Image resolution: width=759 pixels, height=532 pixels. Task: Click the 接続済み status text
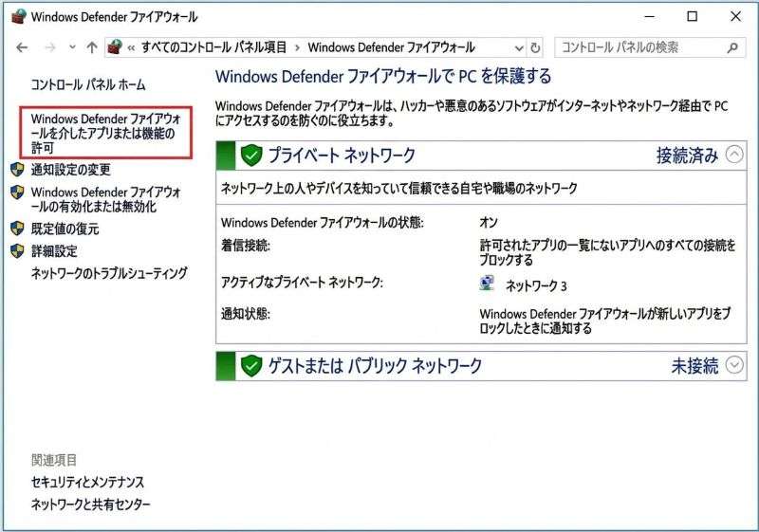tap(687, 156)
